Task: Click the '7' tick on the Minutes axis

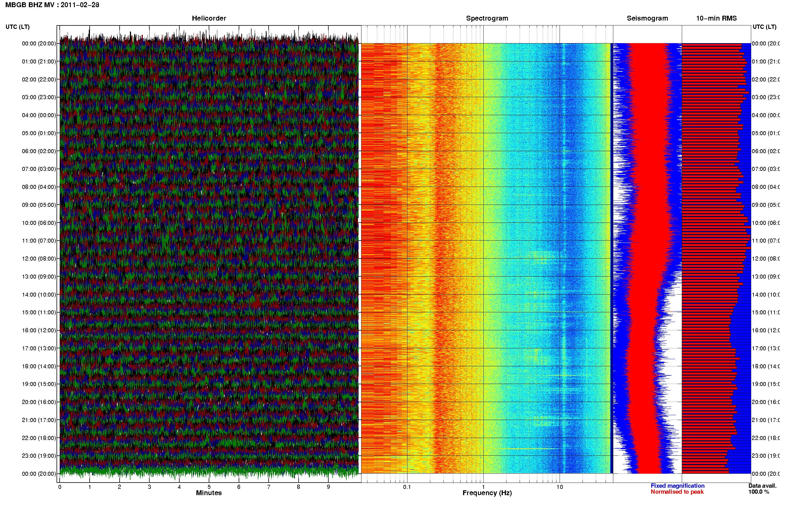Action: coord(269,487)
